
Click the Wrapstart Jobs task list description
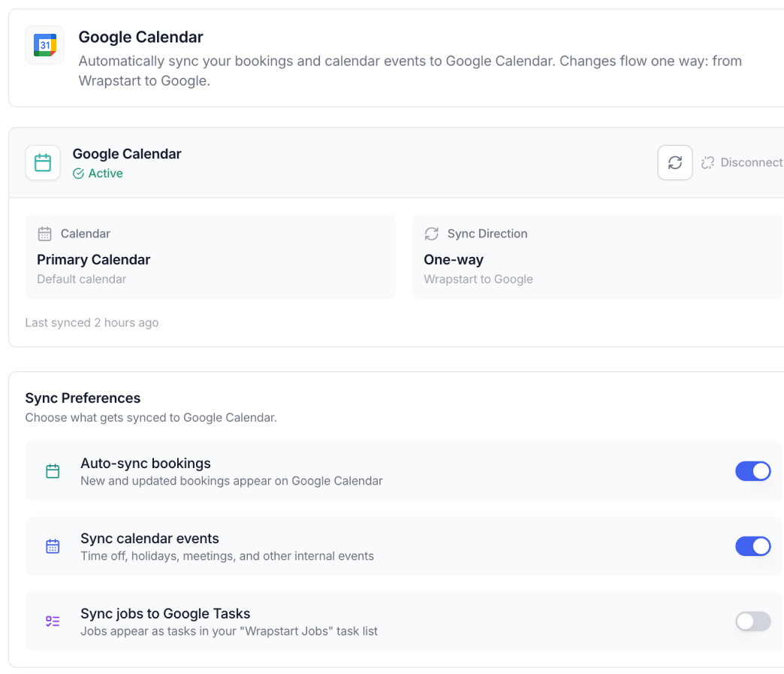pyautogui.click(x=229, y=631)
